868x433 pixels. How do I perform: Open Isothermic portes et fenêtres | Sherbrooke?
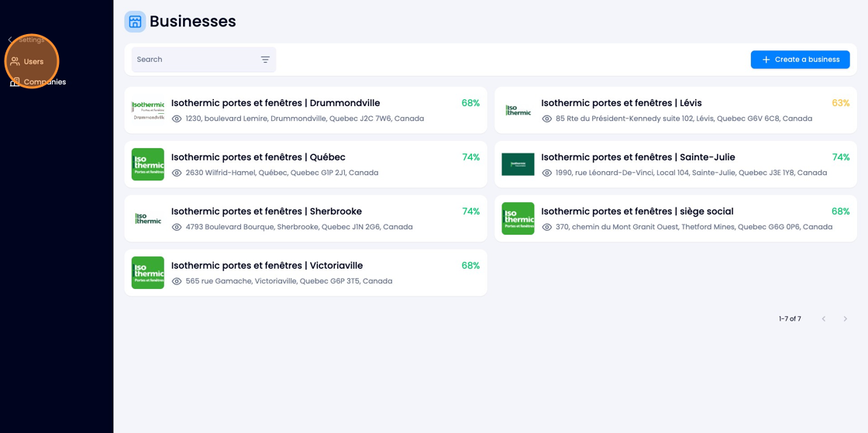(267, 211)
